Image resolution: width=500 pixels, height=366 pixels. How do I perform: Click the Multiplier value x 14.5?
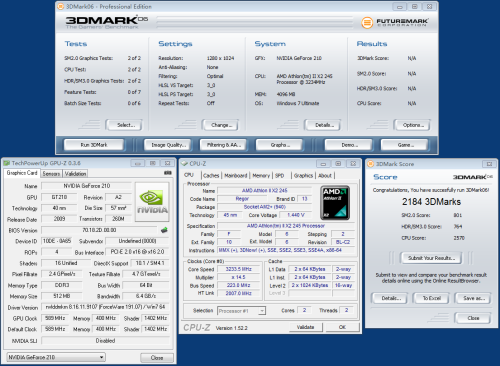239,277
